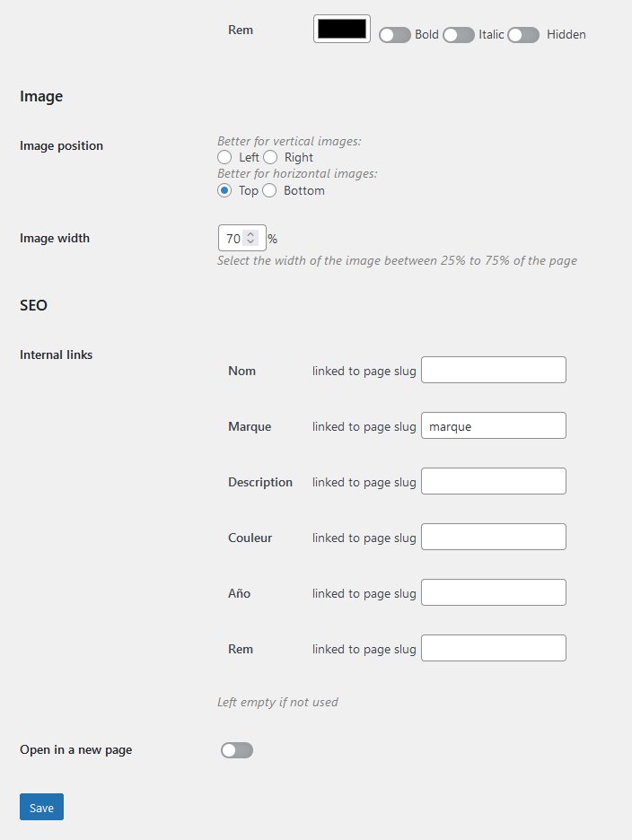Choose Bottom image position
The width and height of the screenshot is (632, 840).
269,191
